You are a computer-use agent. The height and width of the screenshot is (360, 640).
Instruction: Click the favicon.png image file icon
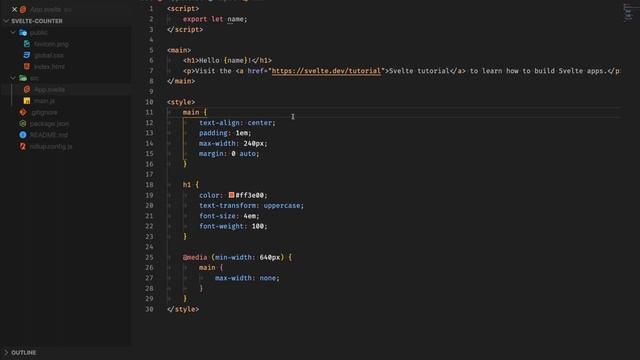click(27, 44)
